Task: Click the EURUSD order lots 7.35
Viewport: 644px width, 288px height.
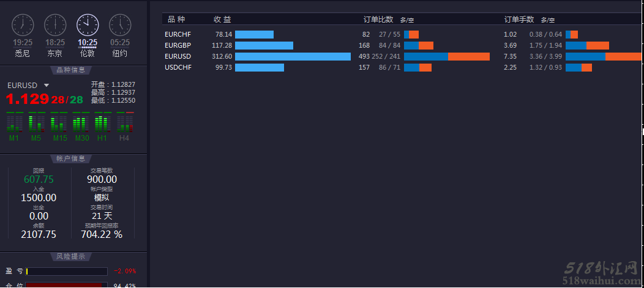Action: (x=510, y=57)
